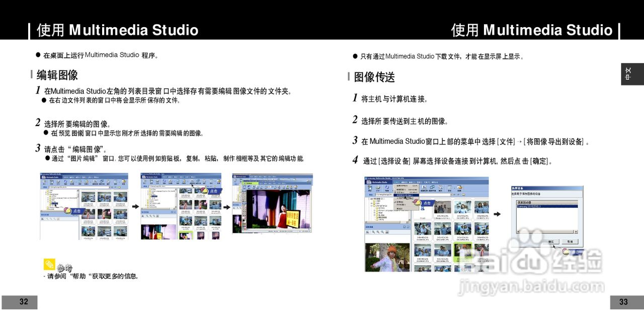Image resolution: width=644 pixels, height=323 pixels.
Task: Click the Print icon in image-transfer screenshot
Action: pyautogui.click(x=378, y=188)
